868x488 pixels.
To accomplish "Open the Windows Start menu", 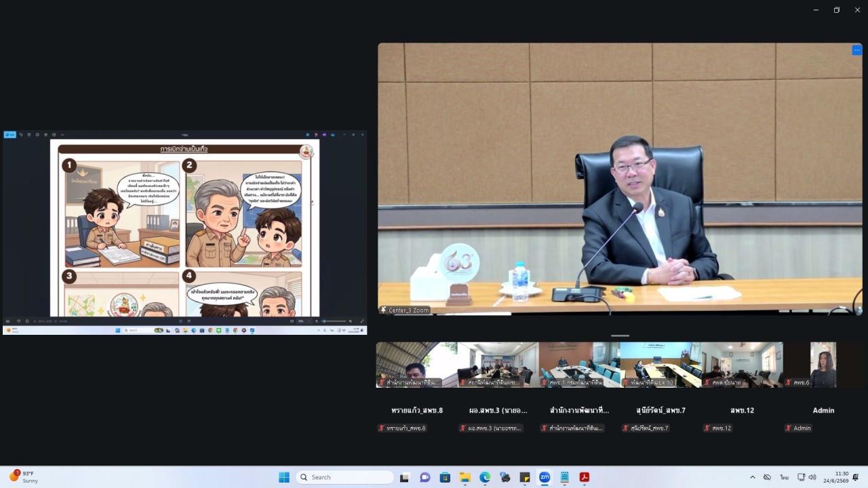I will click(x=284, y=477).
